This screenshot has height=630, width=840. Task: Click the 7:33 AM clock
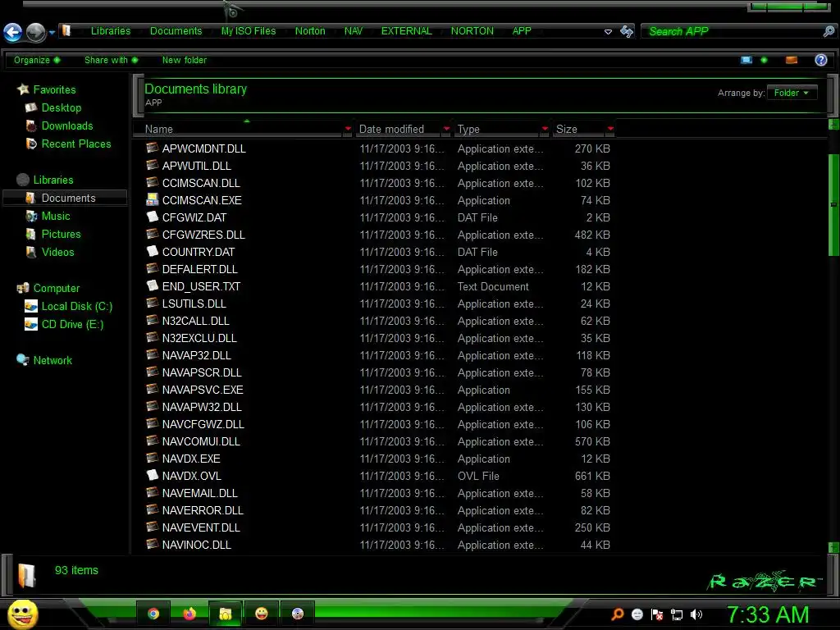[x=768, y=614]
